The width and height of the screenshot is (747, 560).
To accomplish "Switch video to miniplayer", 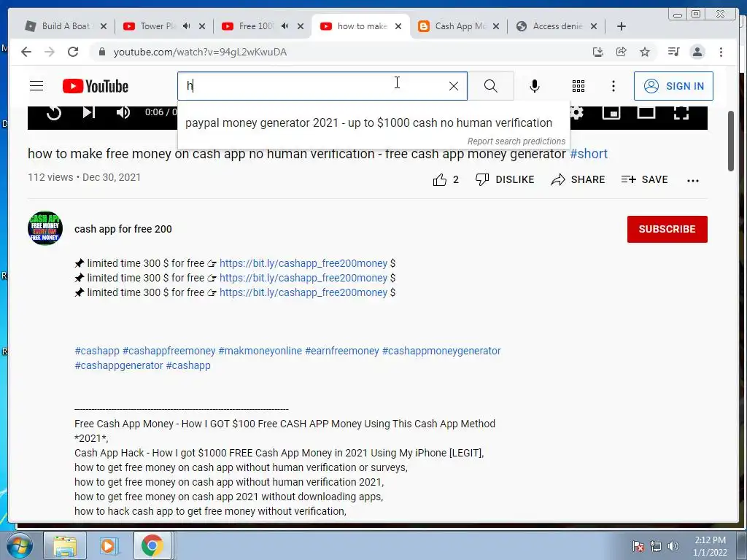I will click(611, 112).
